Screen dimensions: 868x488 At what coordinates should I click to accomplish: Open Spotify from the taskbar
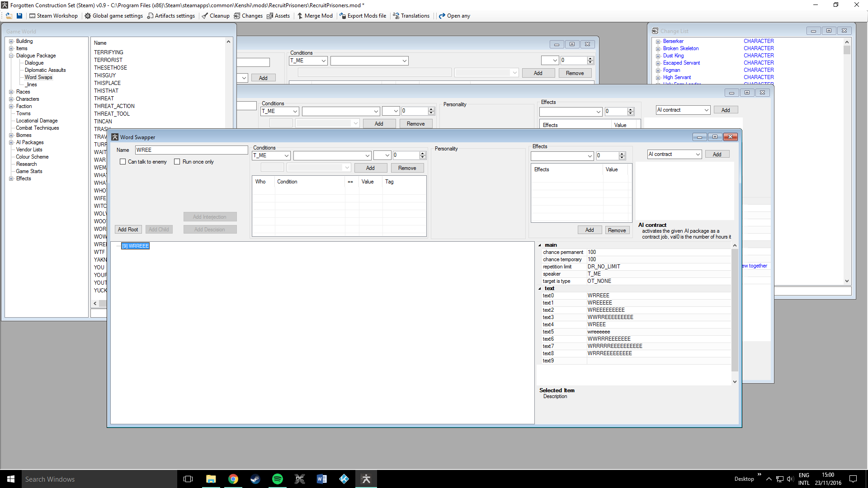277,479
